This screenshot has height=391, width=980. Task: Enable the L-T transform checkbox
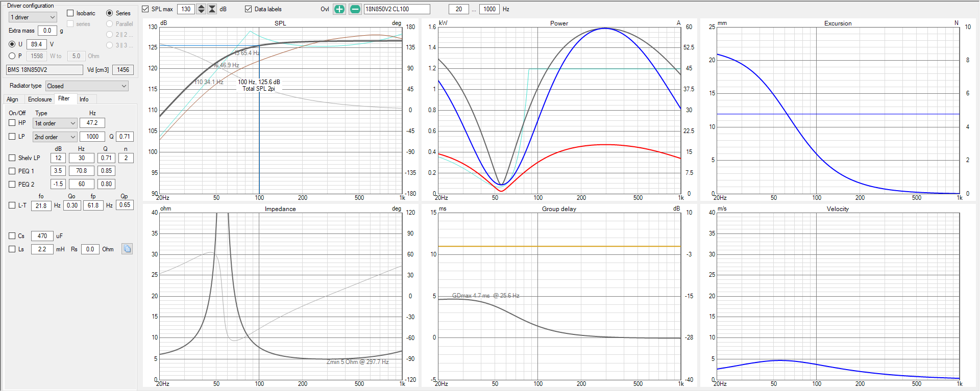12,205
